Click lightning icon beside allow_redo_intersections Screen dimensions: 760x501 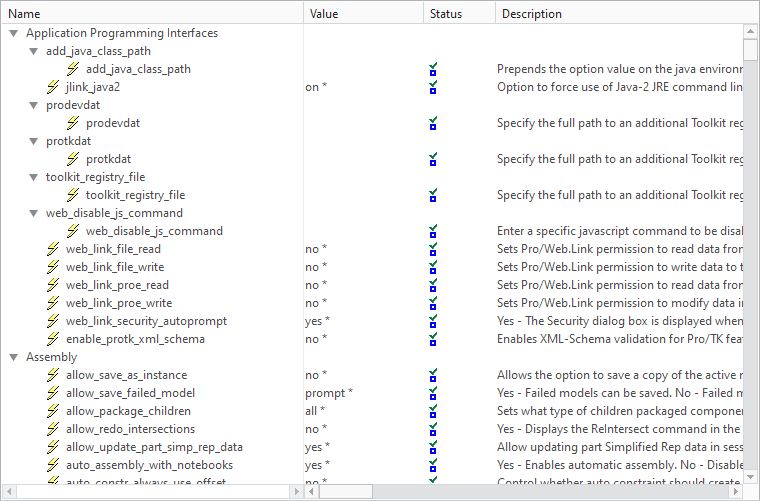point(53,429)
